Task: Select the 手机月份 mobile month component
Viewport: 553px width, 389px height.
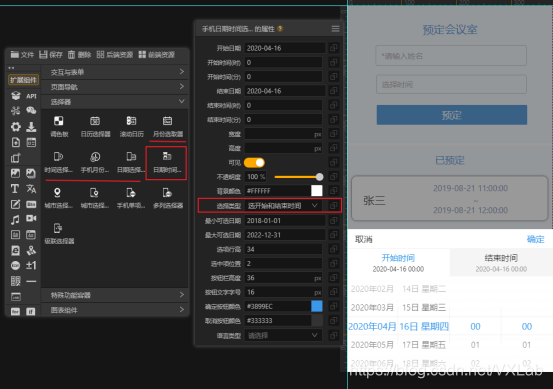Action: [95, 162]
